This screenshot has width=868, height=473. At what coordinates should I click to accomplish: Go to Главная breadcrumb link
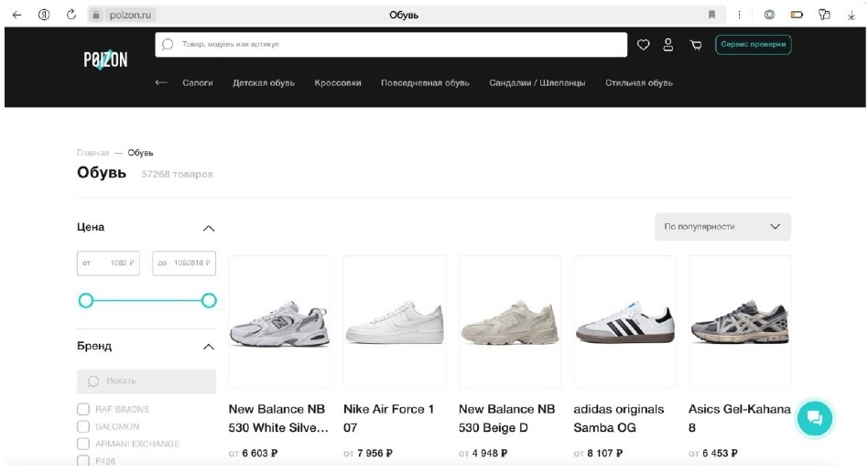(x=93, y=153)
